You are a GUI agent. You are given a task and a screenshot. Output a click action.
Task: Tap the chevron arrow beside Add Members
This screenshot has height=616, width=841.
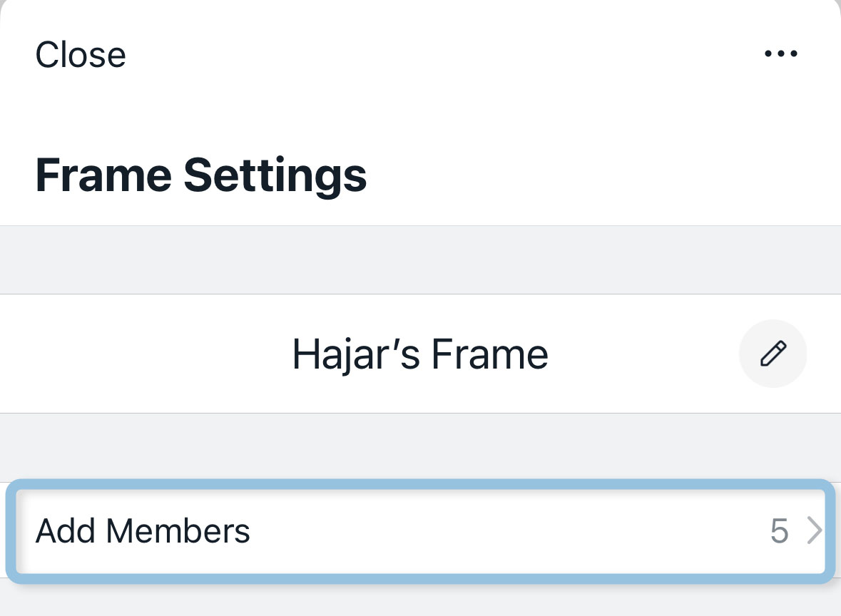pyautogui.click(x=815, y=531)
